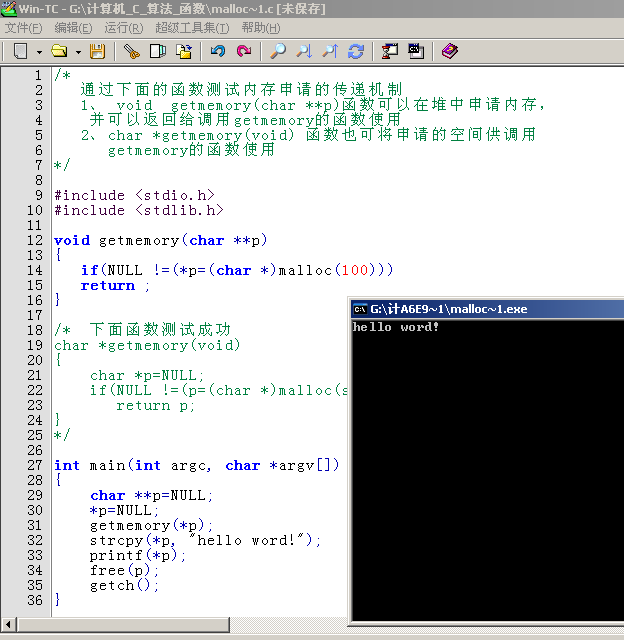
Task: Click line number 27 in the gutter
Action: tap(35, 465)
